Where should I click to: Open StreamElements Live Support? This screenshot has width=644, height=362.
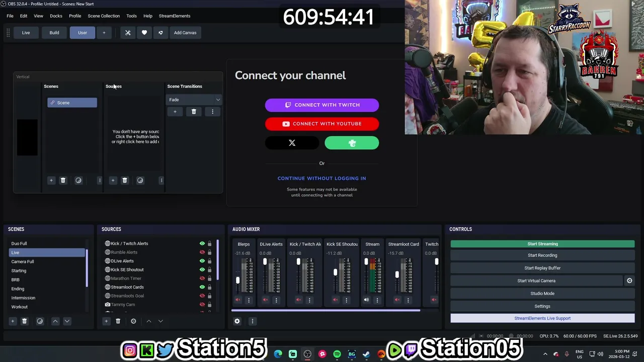[542, 318]
